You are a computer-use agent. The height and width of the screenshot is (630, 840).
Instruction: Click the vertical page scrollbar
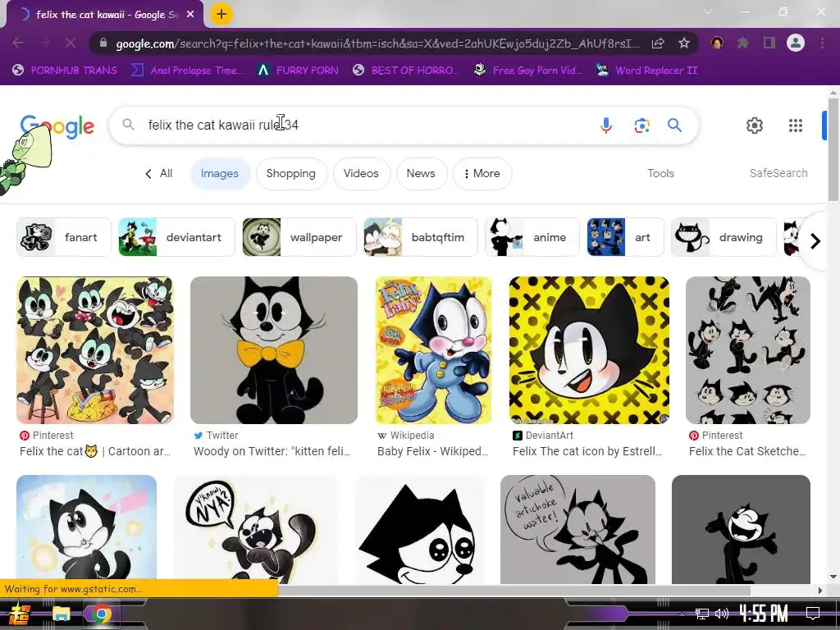(833, 150)
